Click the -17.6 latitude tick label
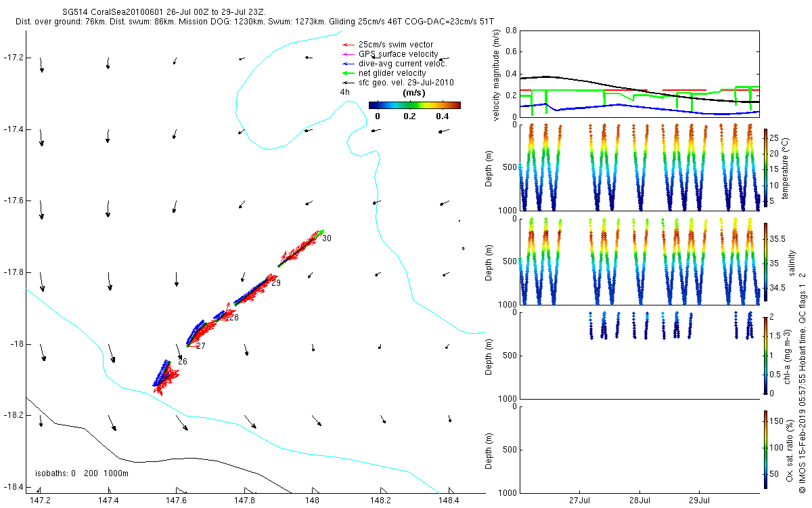This screenshot has height=508, width=812. tap(13, 200)
